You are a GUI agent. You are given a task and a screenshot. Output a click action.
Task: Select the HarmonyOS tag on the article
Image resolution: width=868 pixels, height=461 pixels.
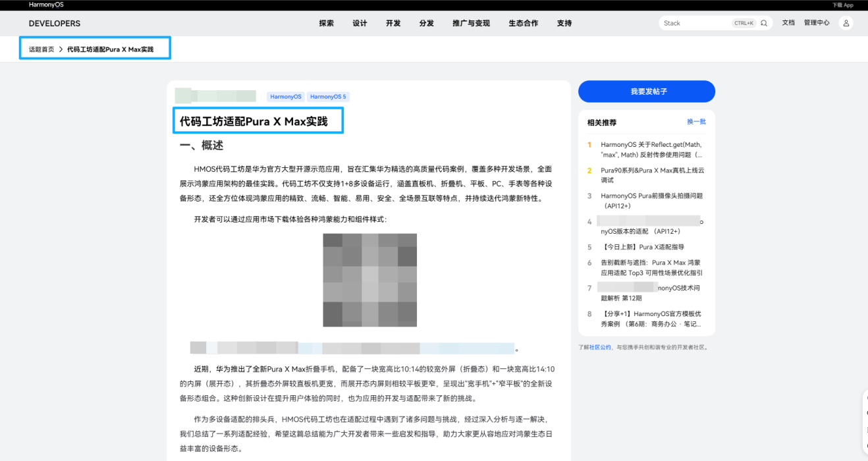click(285, 96)
